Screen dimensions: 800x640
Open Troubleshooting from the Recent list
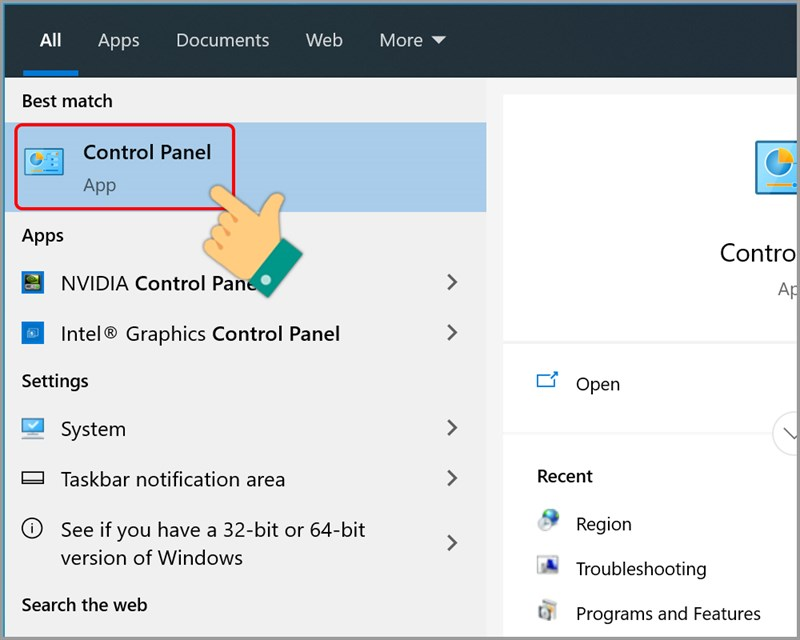coord(640,569)
